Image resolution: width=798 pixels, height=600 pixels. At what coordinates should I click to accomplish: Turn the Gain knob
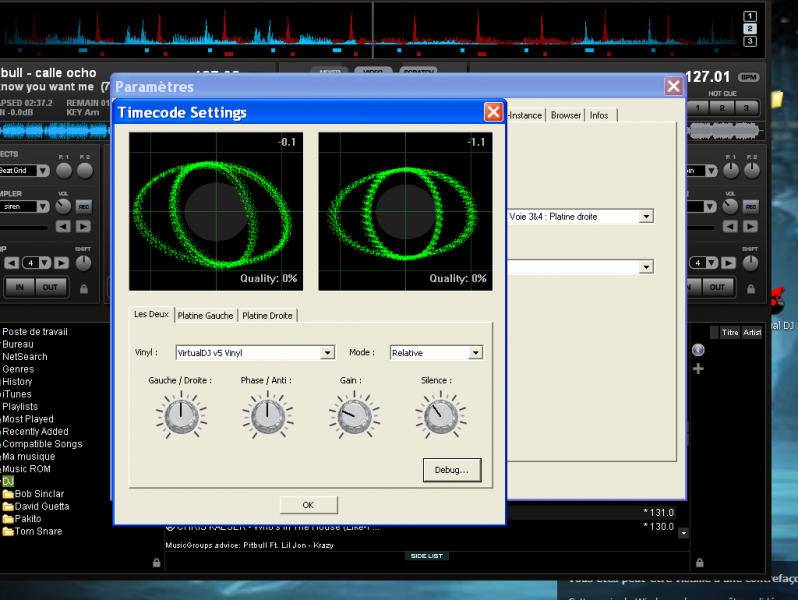352,416
